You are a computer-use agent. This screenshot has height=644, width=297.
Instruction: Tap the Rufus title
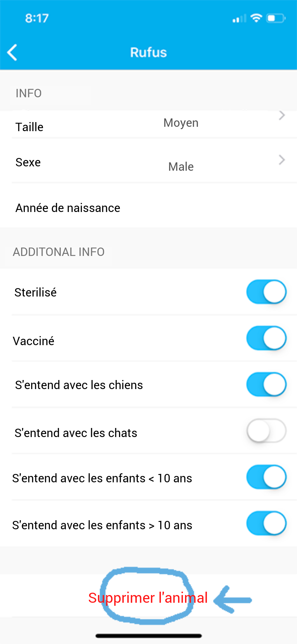[148, 52]
